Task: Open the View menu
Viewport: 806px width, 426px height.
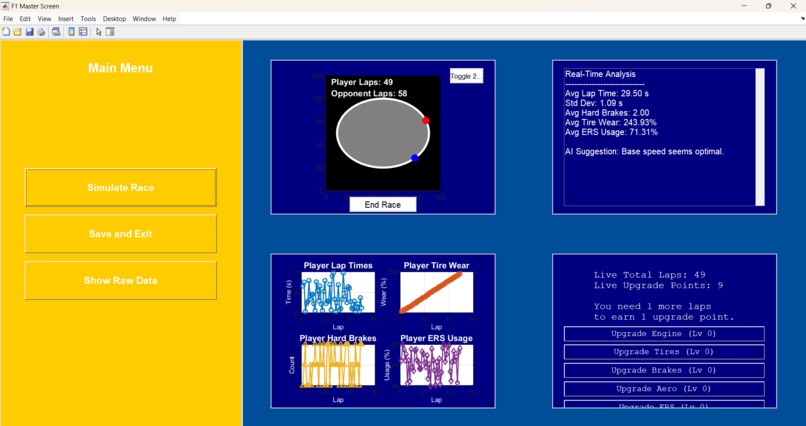Action: pyautogui.click(x=44, y=18)
